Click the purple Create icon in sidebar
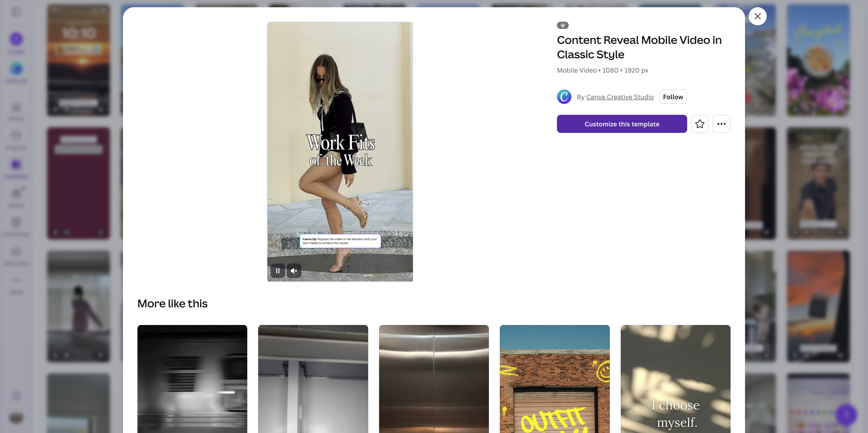868x433 pixels. pos(16,39)
